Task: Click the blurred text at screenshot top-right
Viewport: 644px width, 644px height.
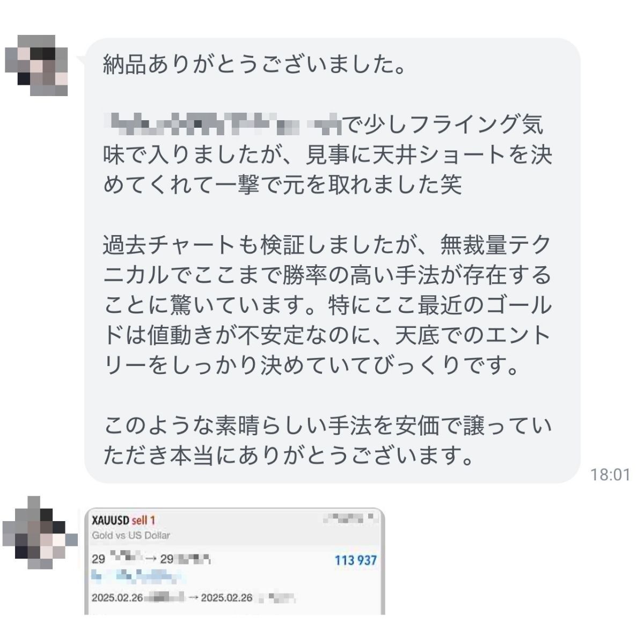Action: pyautogui.click(x=351, y=518)
